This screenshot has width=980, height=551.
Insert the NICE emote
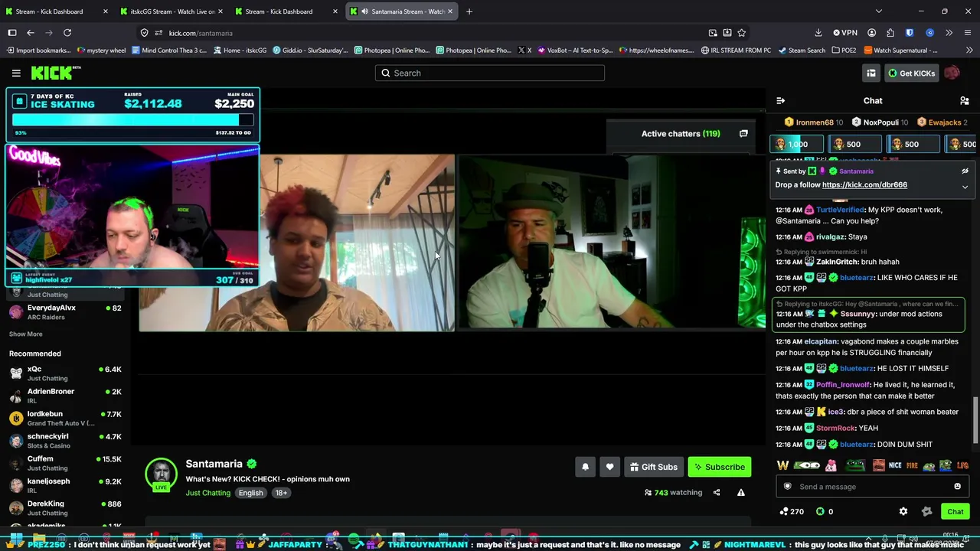click(x=895, y=465)
